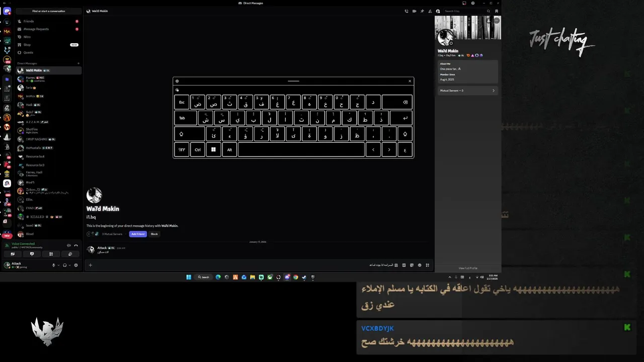Start an activity in voice panel

click(51, 254)
